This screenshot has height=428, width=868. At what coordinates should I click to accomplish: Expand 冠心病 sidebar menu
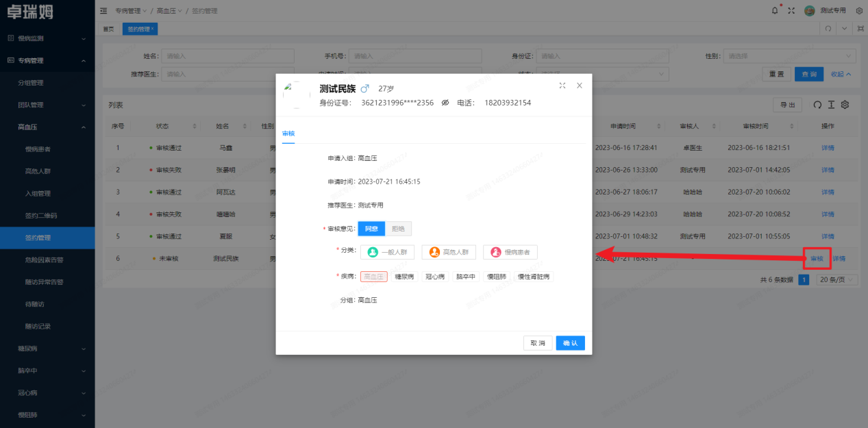click(x=47, y=393)
